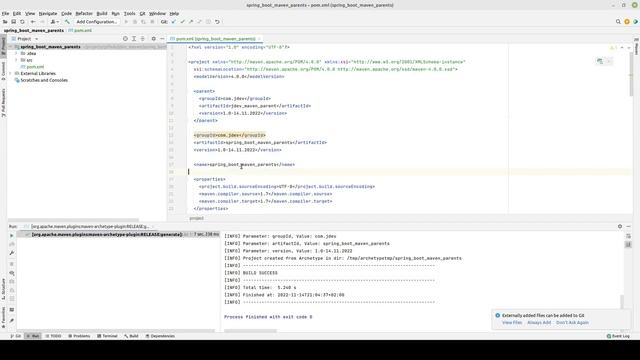Open the Dependencies tool window
The height and width of the screenshot is (360, 640).
point(160,336)
